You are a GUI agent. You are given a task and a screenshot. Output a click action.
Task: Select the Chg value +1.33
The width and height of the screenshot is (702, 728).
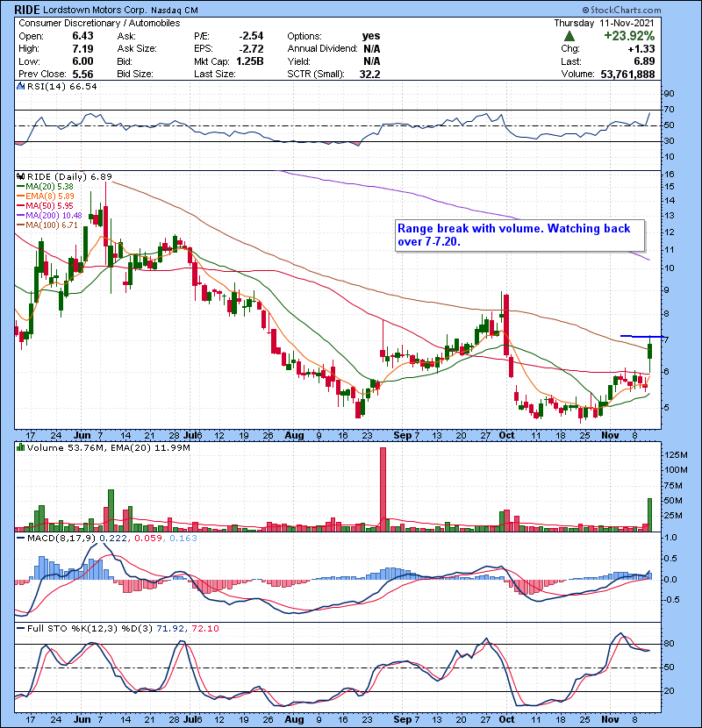pyautogui.click(x=641, y=49)
